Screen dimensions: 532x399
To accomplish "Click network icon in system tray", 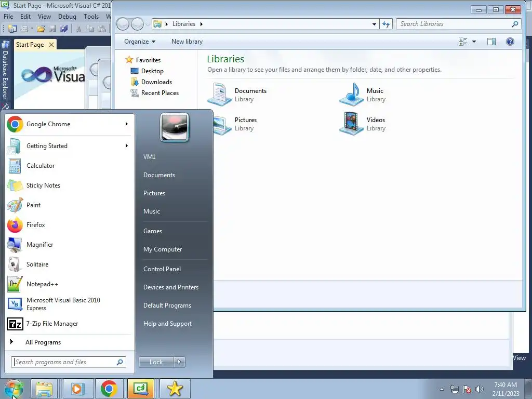I will coord(454,389).
